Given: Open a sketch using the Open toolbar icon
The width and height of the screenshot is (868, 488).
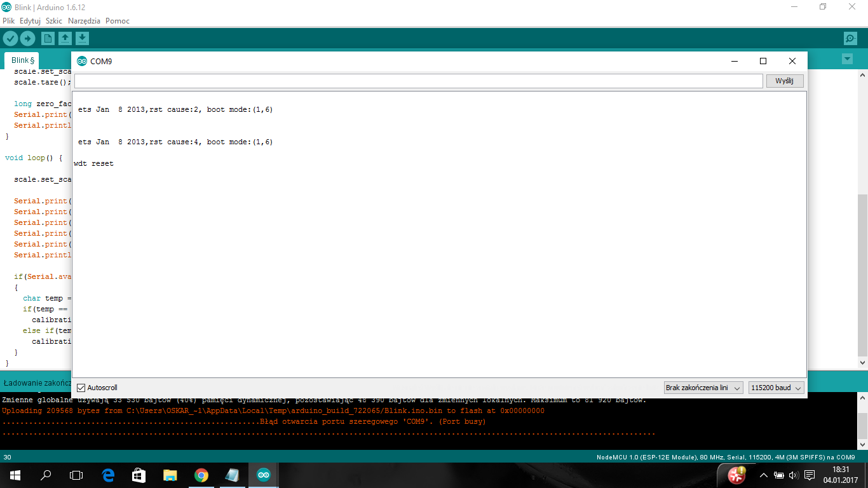Looking at the screenshot, I should 65,39.
